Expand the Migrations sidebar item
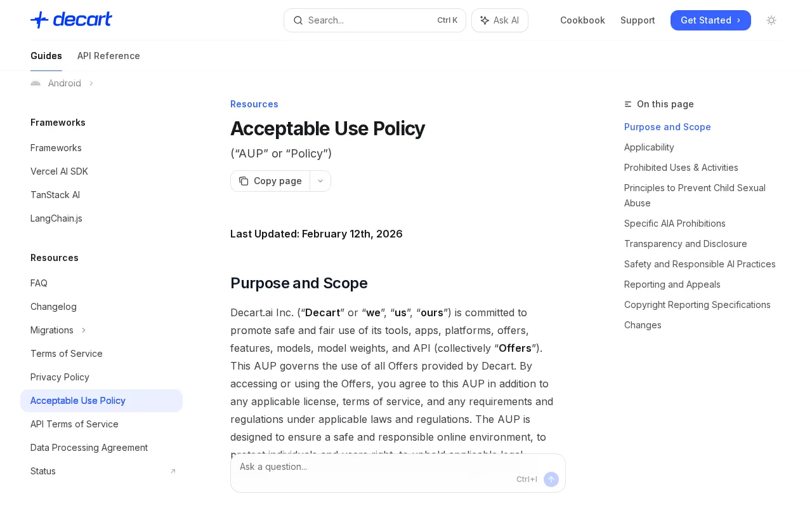 click(x=84, y=330)
